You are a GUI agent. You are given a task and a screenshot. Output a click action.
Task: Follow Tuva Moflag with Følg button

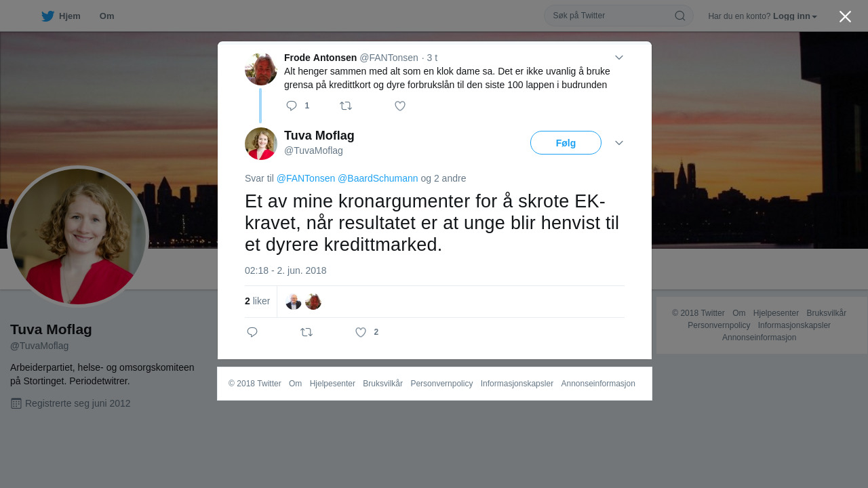click(566, 143)
